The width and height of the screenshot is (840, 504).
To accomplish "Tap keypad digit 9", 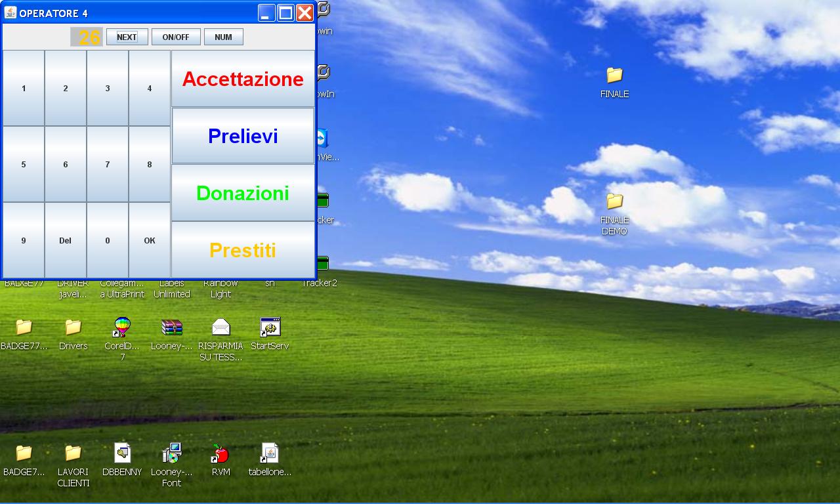I will click(x=24, y=240).
